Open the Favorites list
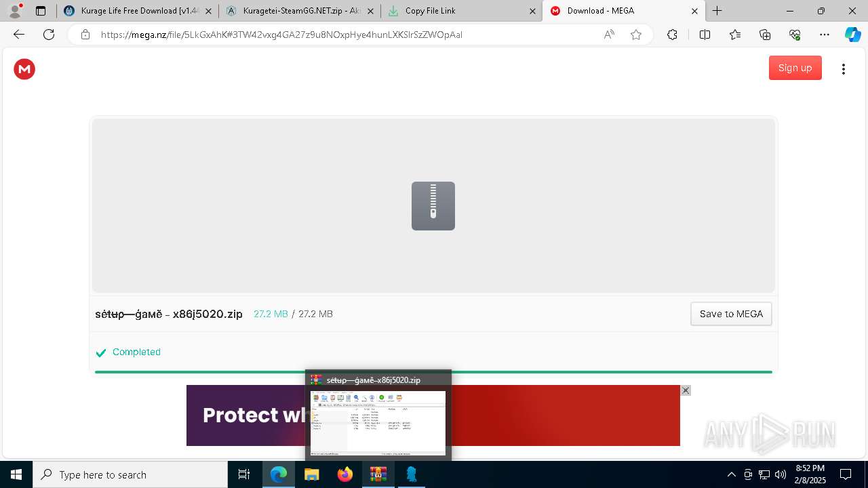Screen dimensions: 868x488 click(735, 35)
